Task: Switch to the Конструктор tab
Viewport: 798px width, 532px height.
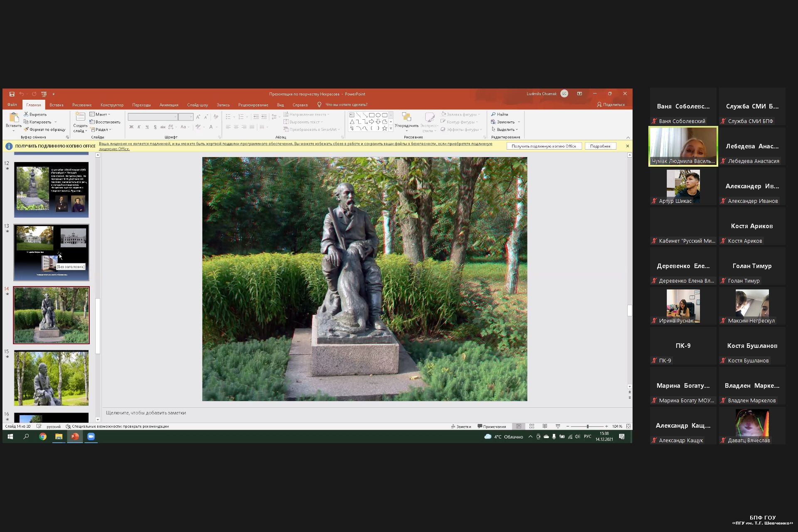Action: (x=112, y=105)
